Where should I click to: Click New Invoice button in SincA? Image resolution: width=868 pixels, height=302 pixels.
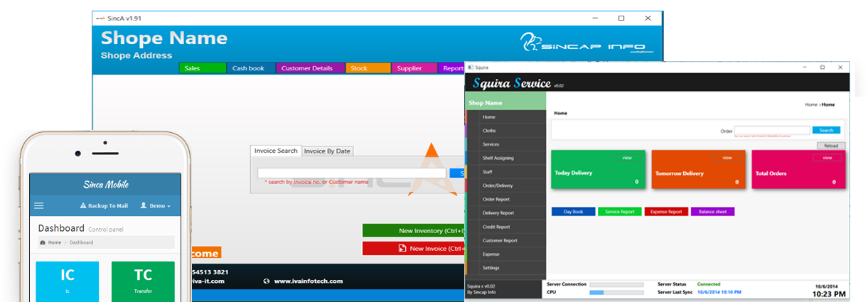(x=414, y=249)
